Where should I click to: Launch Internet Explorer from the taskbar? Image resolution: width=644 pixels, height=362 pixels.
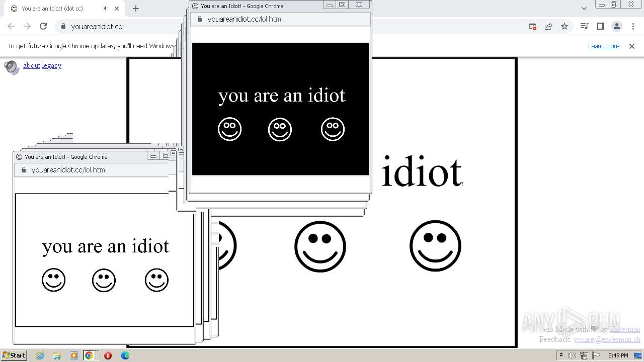pyautogui.click(x=40, y=355)
